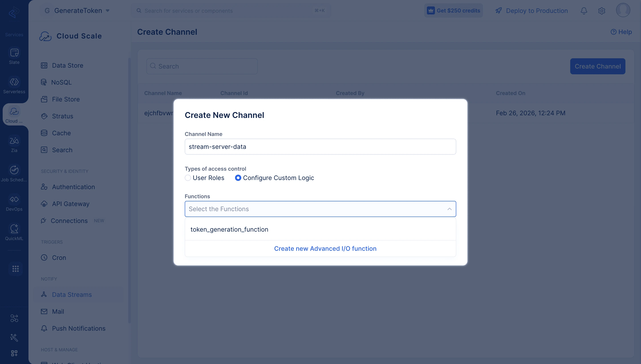
Task: Click the Create Channel button
Action: (x=598, y=66)
